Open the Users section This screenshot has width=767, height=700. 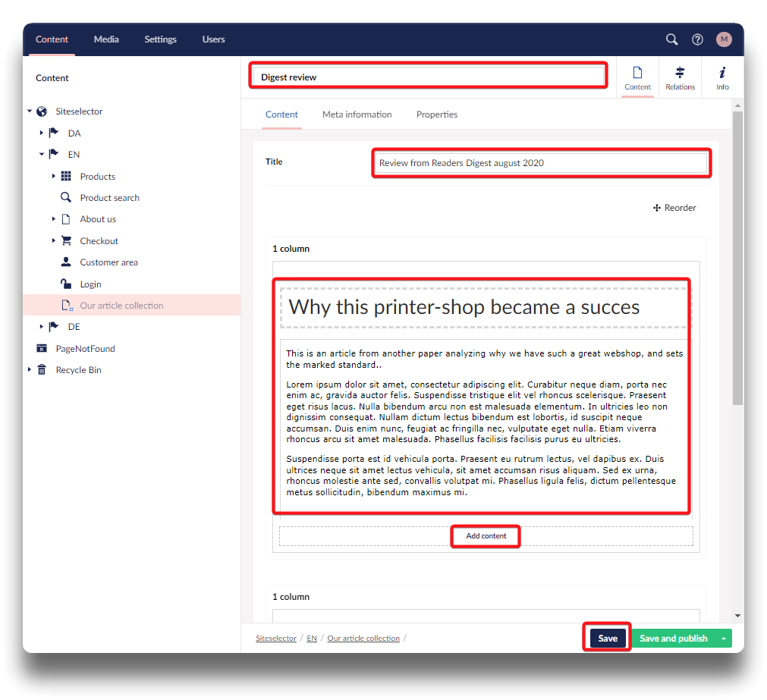pyautogui.click(x=214, y=39)
